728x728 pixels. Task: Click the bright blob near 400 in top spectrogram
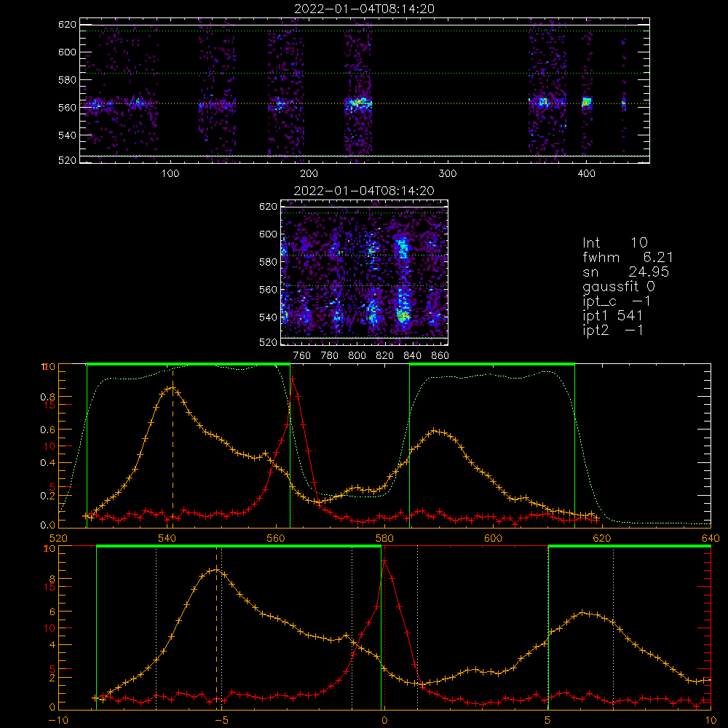[587, 102]
